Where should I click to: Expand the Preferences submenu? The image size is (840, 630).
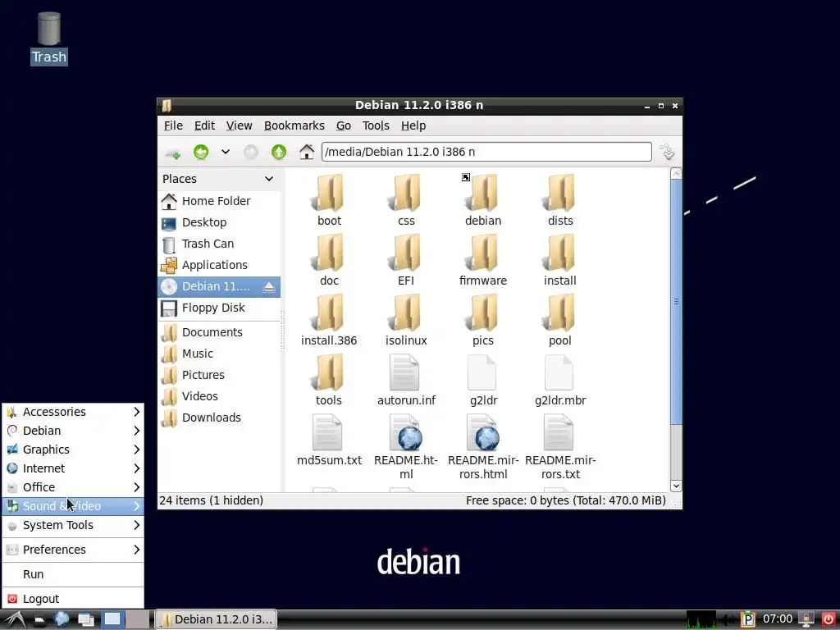(x=73, y=550)
